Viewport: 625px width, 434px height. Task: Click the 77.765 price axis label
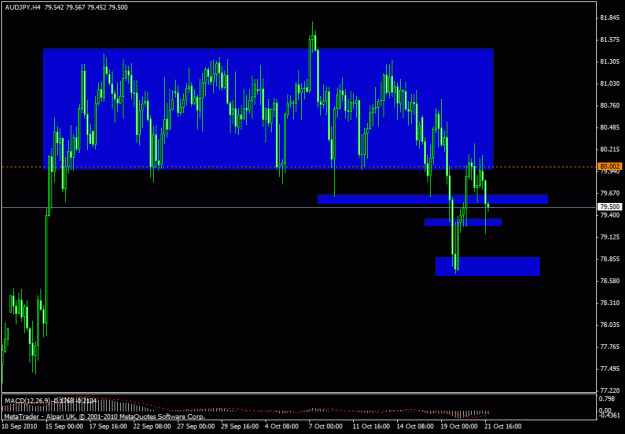coord(610,347)
